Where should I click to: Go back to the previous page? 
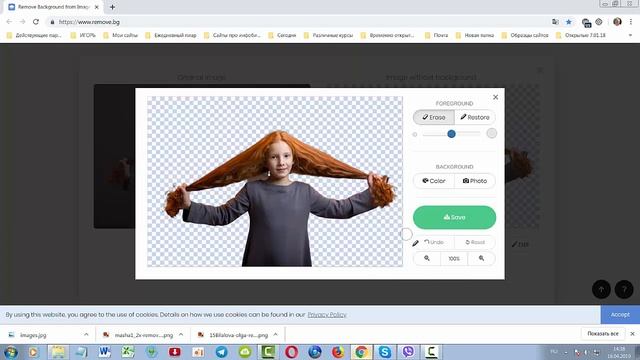(x=9, y=22)
